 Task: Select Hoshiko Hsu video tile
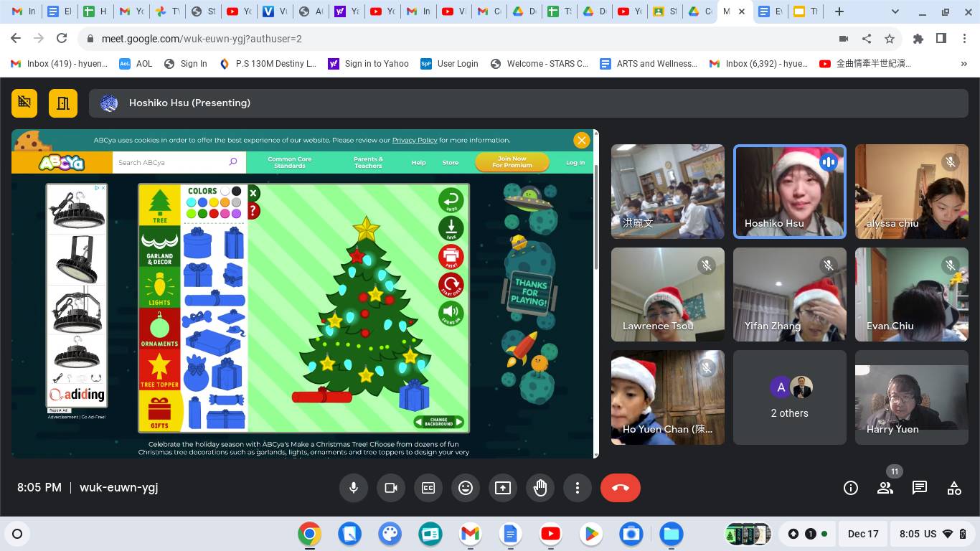[790, 191]
